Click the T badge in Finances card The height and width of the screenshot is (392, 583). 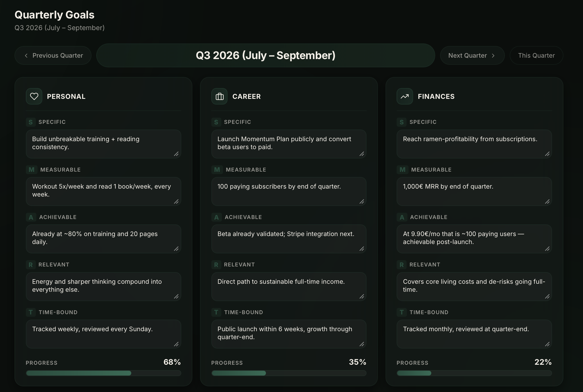click(x=402, y=312)
